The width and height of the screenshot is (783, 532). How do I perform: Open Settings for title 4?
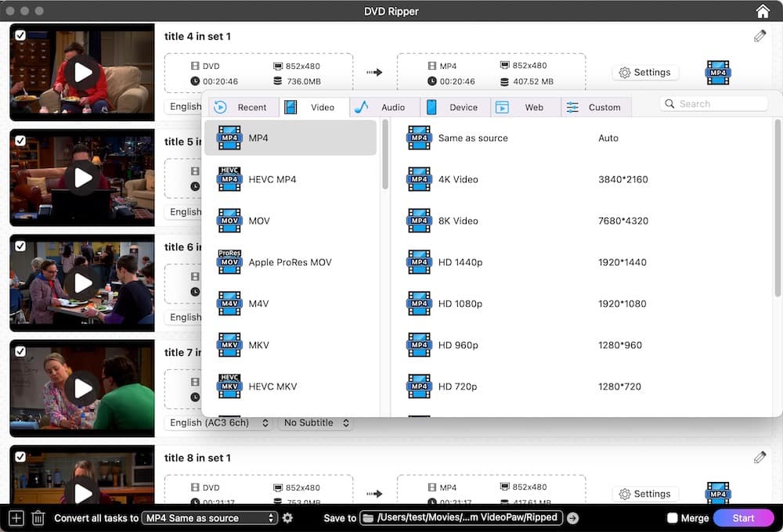(645, 72)
